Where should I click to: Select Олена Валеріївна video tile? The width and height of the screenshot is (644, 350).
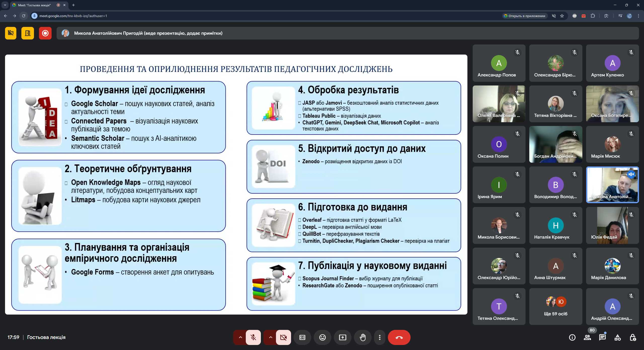coord(499,104)
